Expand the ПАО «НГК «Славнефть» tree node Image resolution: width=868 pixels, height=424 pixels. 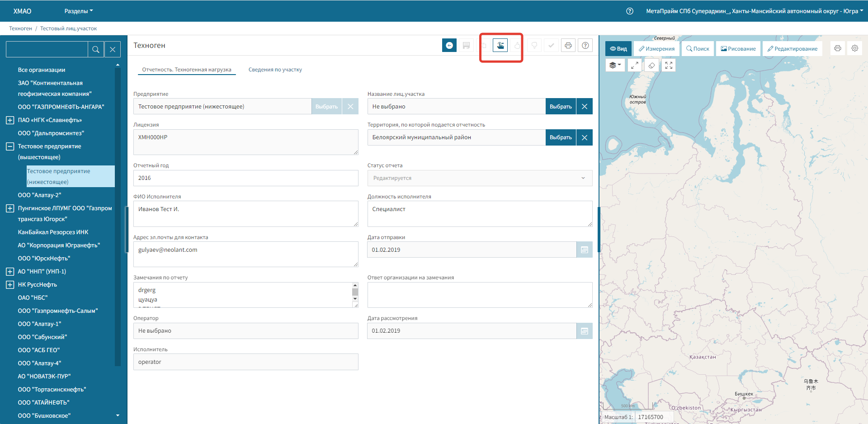[x=10, y=120]
